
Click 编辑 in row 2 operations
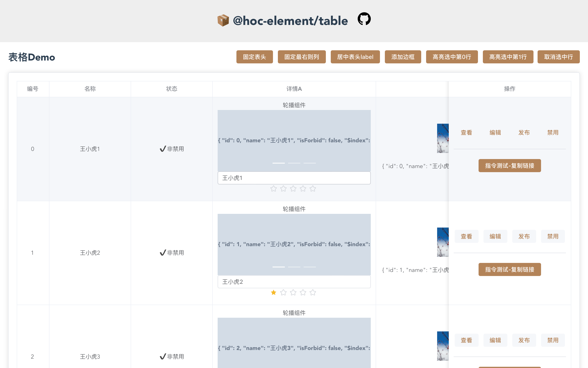click(495, 340)
